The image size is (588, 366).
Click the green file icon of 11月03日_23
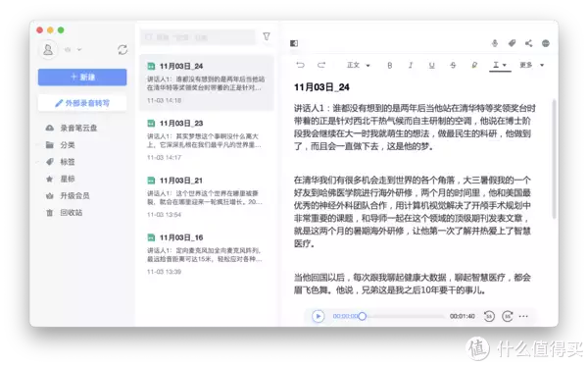pos(151,123)
